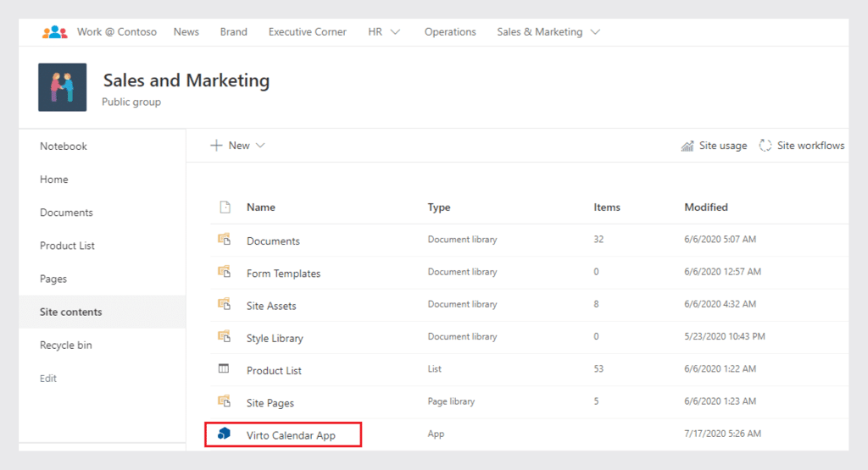
Task: Click the Virto Calendar App icon
Action: (224, 434)
